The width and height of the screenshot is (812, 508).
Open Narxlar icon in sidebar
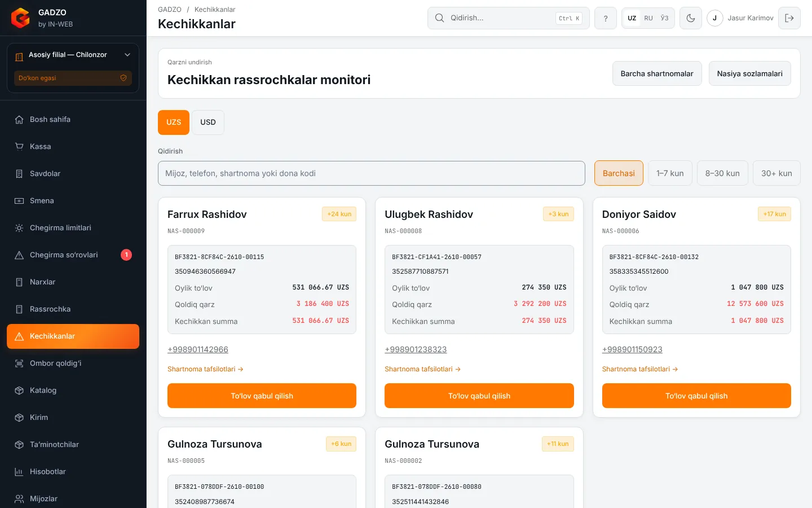[19, 282]
